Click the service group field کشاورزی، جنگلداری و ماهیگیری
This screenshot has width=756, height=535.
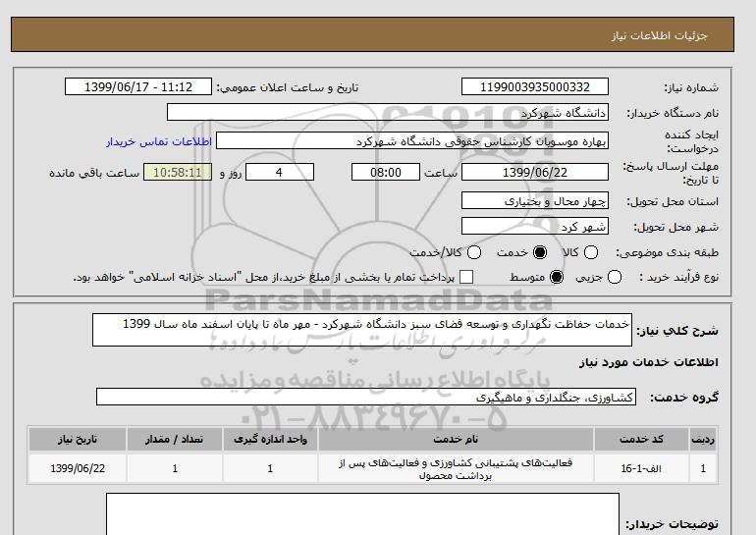[366, 397]
